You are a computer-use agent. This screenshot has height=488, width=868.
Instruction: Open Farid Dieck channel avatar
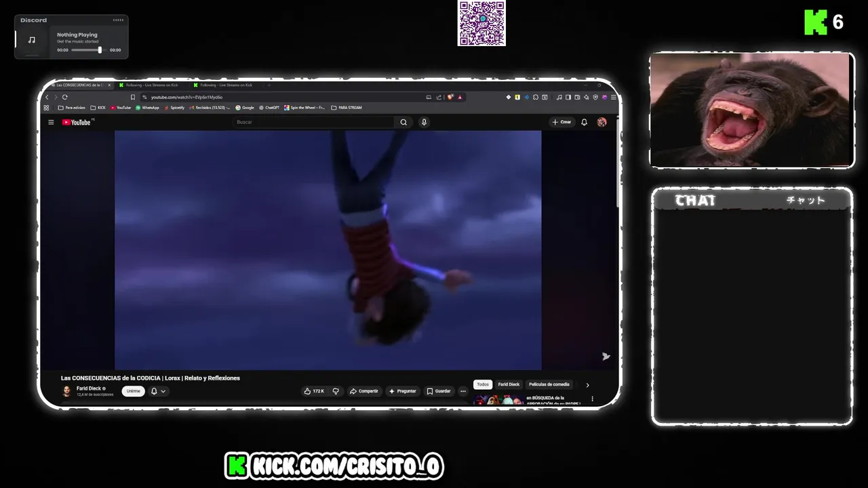tap(66, 391)
